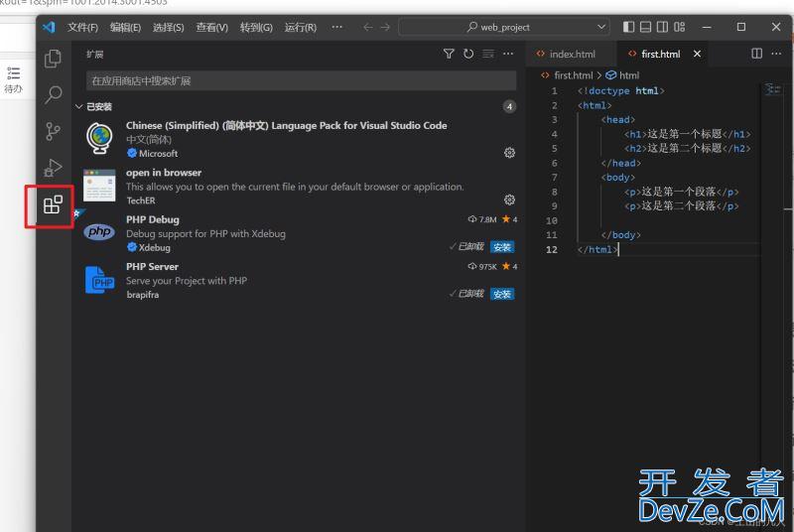
Task: Click the filter extensions icon
Action: pos(449,54)
